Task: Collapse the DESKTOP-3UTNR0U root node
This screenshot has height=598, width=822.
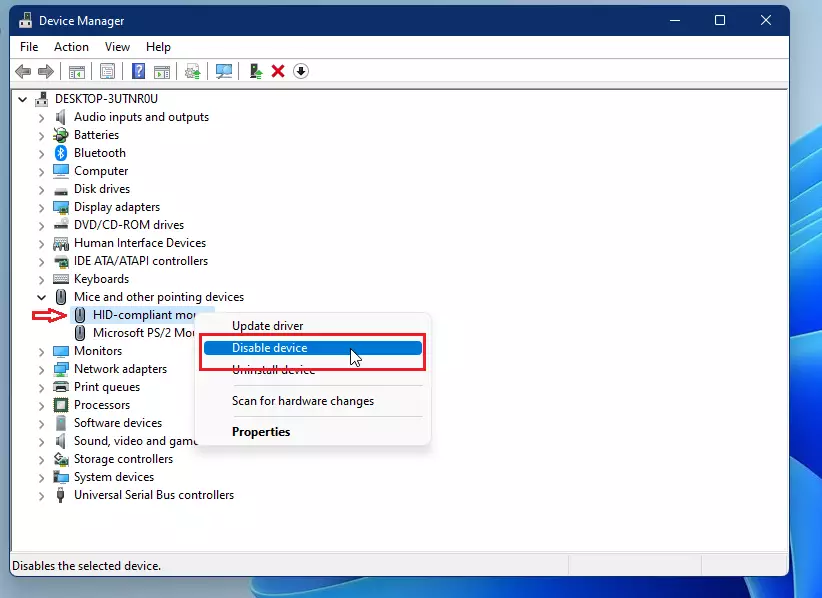Action: 23,99
